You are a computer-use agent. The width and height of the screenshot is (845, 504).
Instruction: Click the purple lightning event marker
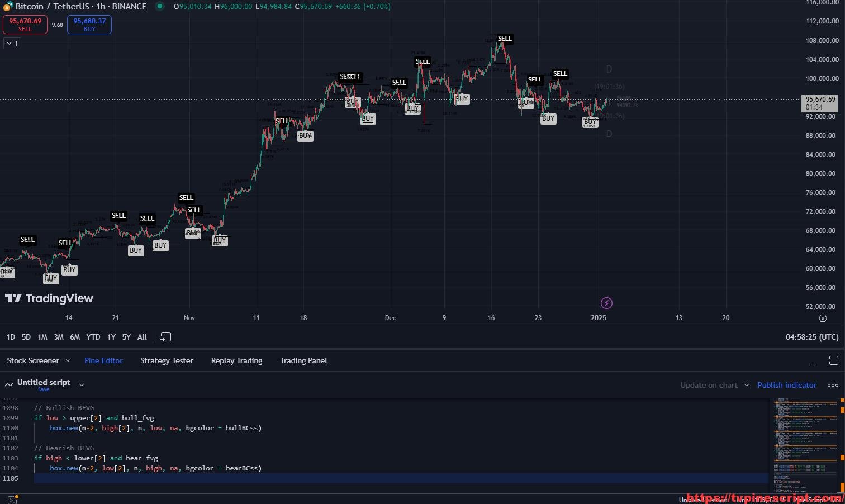pos(606,303)
